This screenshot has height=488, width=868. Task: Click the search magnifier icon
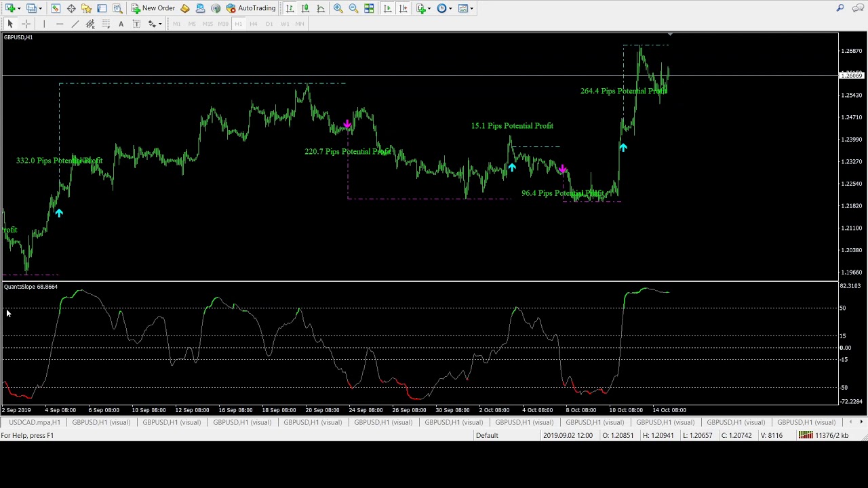[840, 8]
